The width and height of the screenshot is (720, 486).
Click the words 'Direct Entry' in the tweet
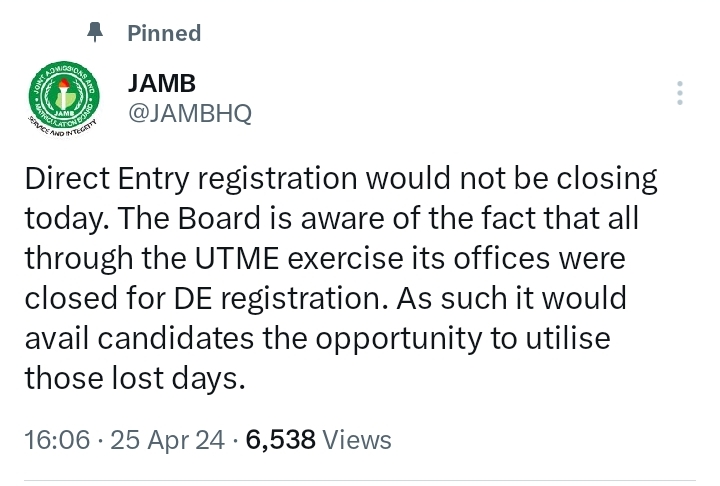107,178
